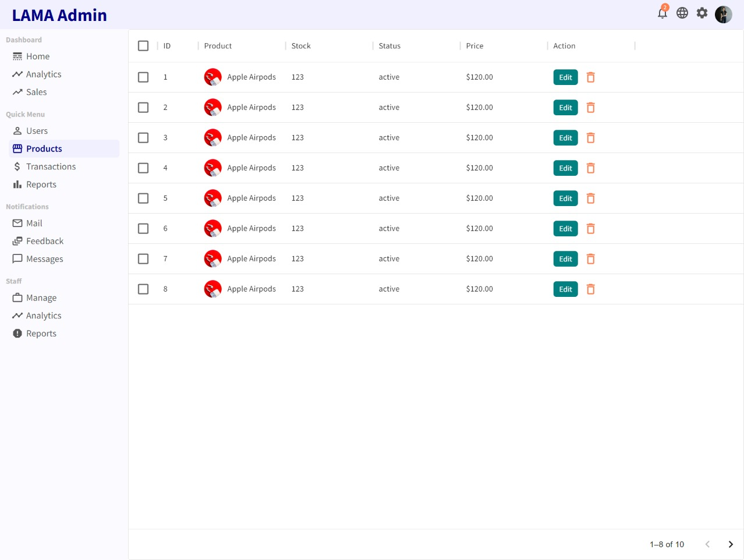Click Edit button for row 2
The width and height of the screenshot is (744, 560).
565,108
